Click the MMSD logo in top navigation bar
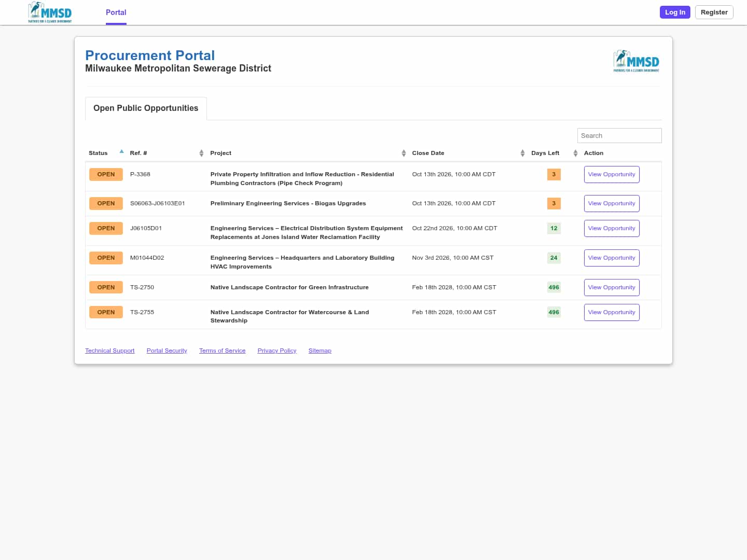The image size is (747, 560). (50, 12)
